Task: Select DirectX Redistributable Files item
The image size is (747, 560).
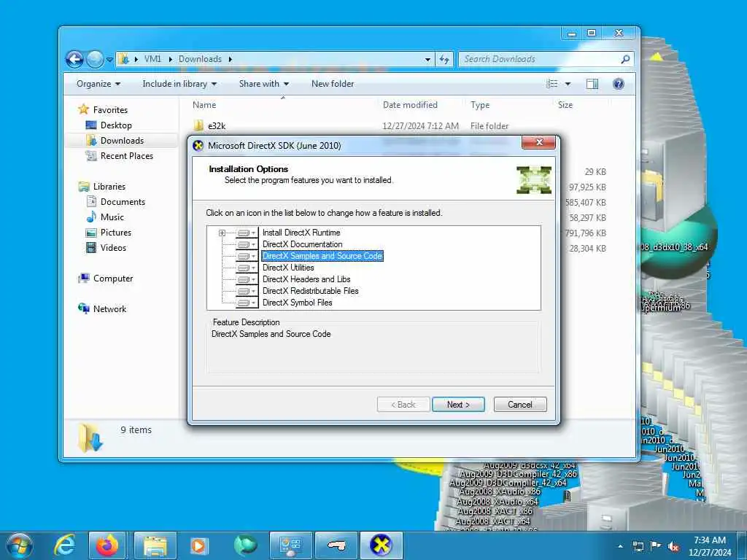Action: pos(310,290)
